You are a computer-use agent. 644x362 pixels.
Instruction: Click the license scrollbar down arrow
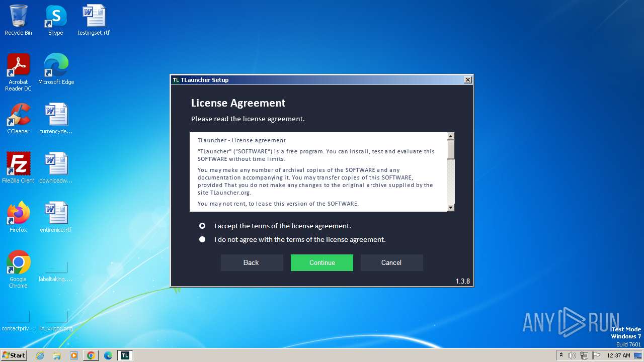pos(451,207)
